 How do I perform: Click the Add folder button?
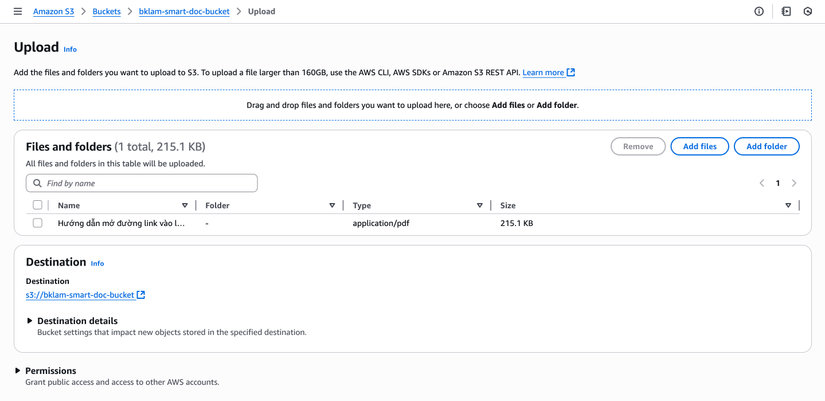click(x=766, y=147)
